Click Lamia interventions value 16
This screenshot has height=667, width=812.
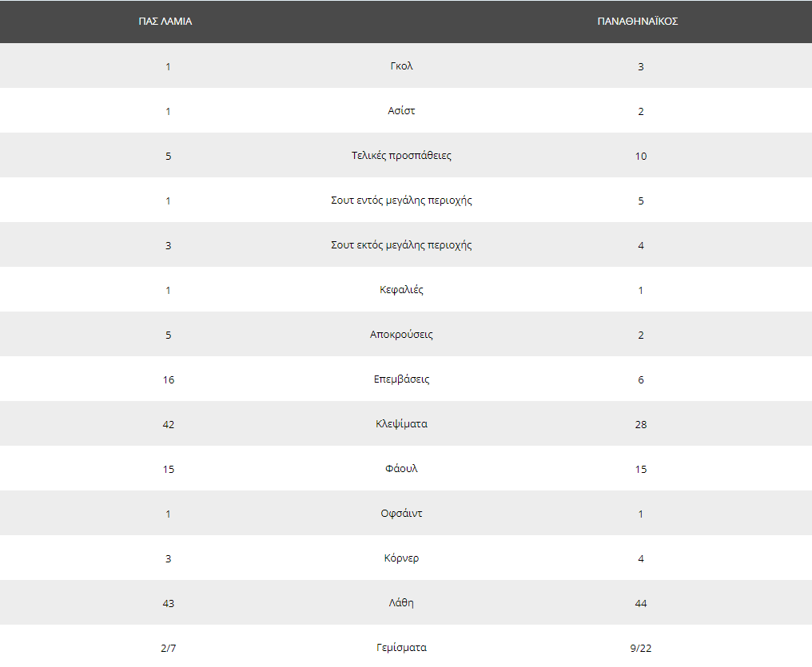[169, 379]
